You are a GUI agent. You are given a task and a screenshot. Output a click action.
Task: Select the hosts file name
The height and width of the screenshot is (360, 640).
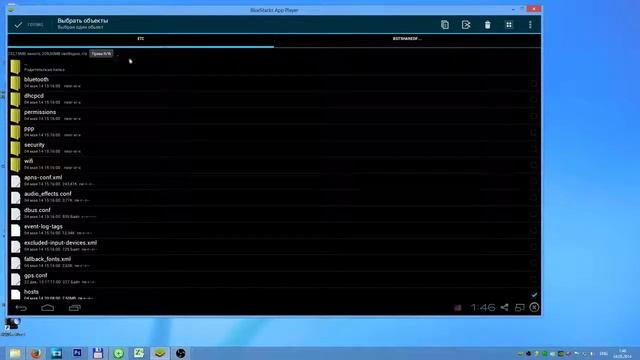click(31, 292)
